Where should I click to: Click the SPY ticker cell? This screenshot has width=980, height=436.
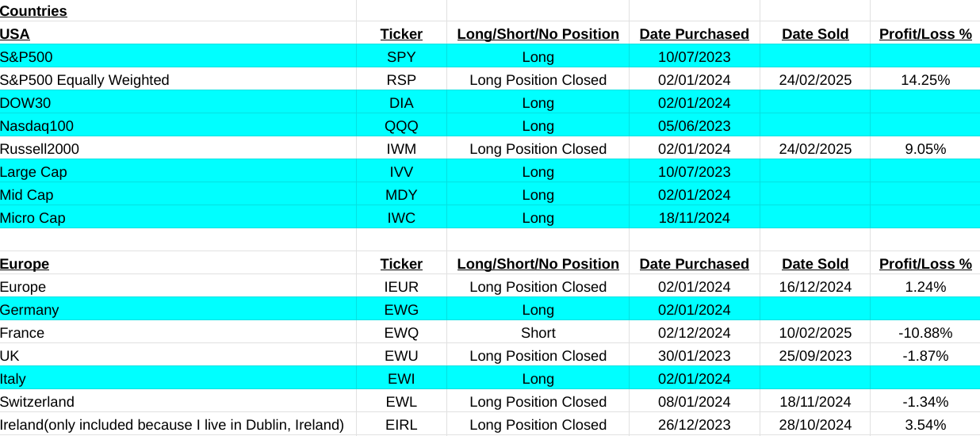pyautogui.click(x=401, y=57)
